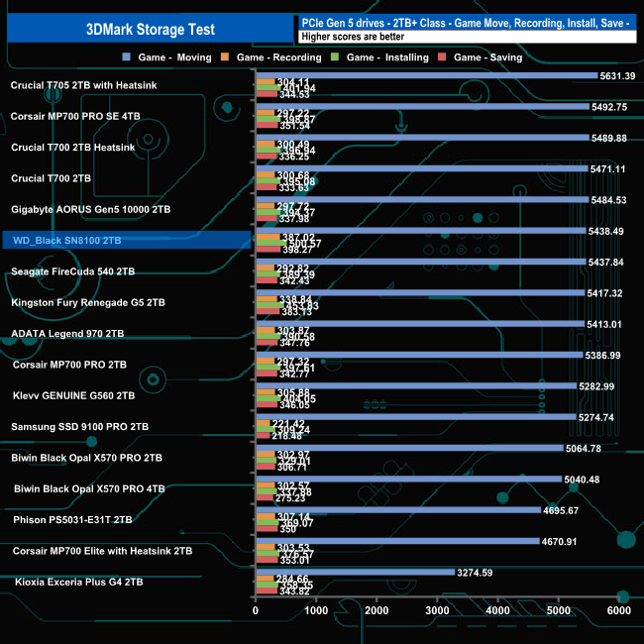Click the 5413.01 value for ADATA Legend 970
The image size is (644, 644).
click(x=604, y=324)
